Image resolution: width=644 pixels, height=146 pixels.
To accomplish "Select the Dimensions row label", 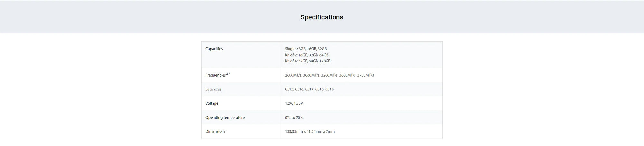I will pyautogui.click(x=215, y=131).
